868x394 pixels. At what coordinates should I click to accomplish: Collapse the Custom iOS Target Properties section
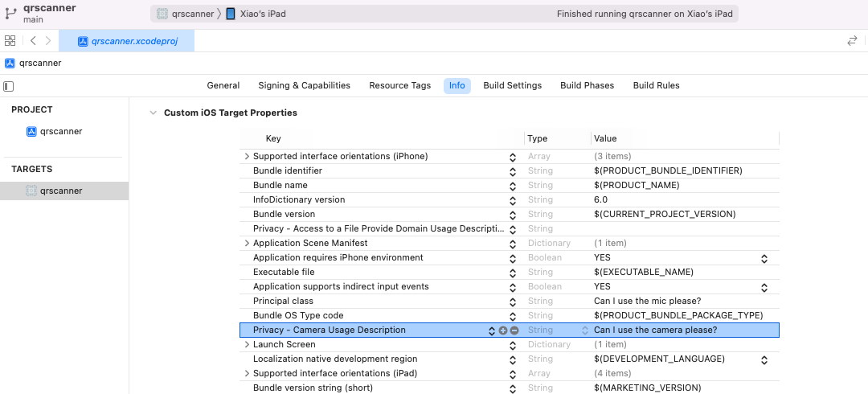click(x=153, y=113)
